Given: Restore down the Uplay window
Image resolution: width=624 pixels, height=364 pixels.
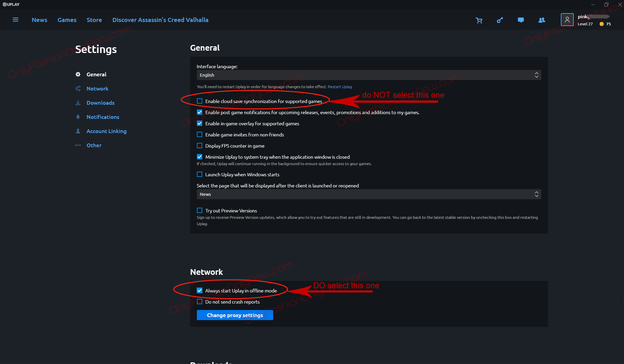Looking at the screenshot, I should pos(606,4).
